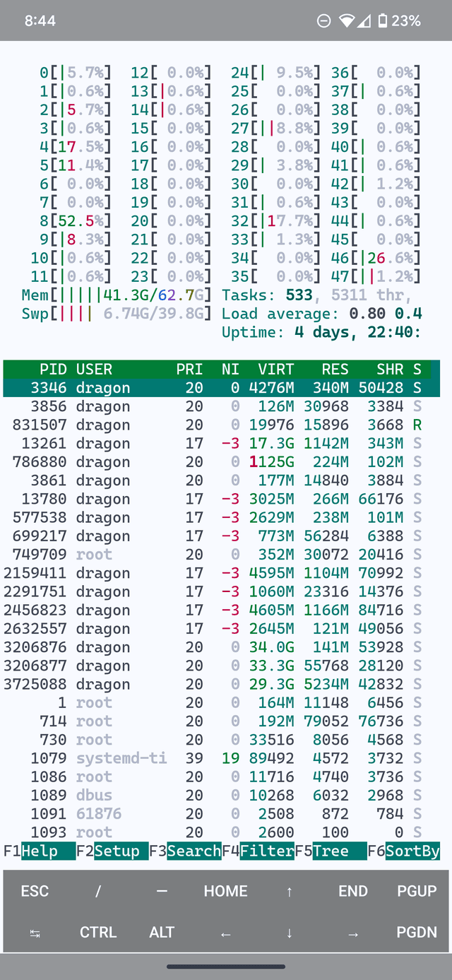Tap the ESC extra key
452x980 pixels.
click(35, 891)
